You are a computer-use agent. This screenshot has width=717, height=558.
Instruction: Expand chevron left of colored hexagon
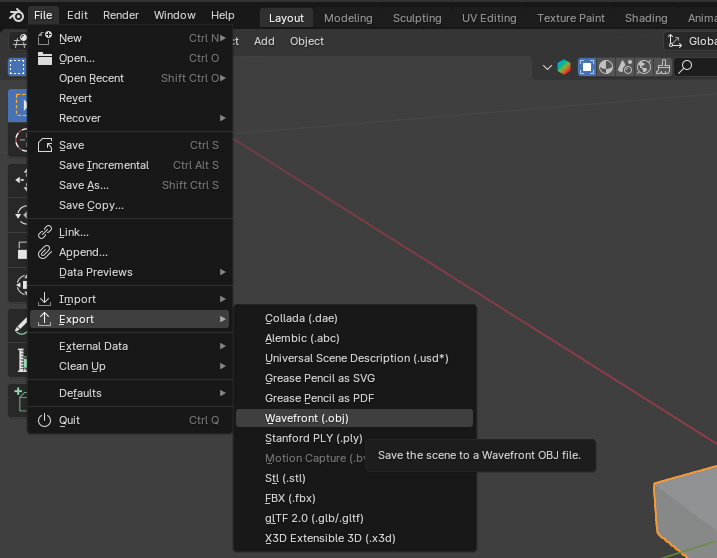(x=547, y=67)
